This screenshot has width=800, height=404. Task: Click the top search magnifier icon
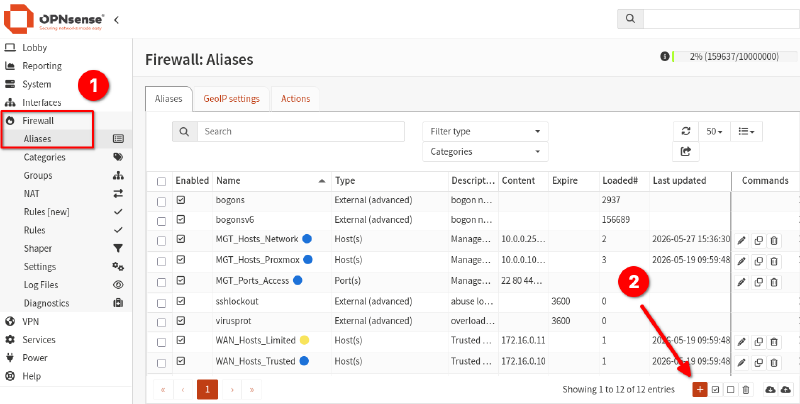(x=631, y=19)
